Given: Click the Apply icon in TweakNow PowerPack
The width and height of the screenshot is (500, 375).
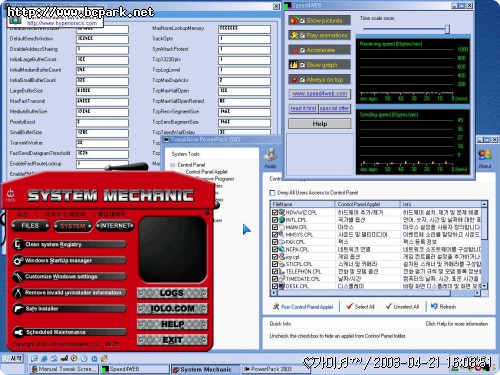Looking at the screenshot, I should [270, 155].
